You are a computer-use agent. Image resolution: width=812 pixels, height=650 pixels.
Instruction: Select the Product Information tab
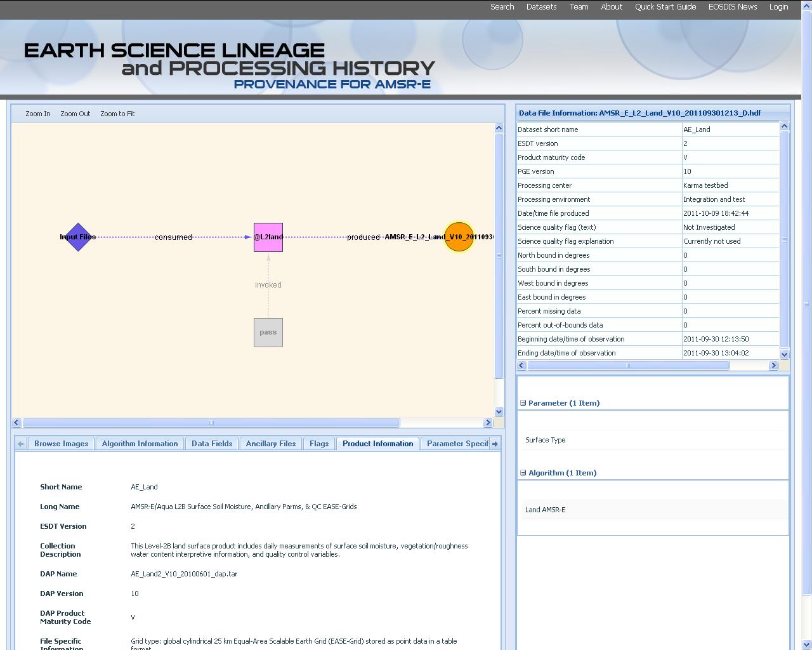pos(378,444)
